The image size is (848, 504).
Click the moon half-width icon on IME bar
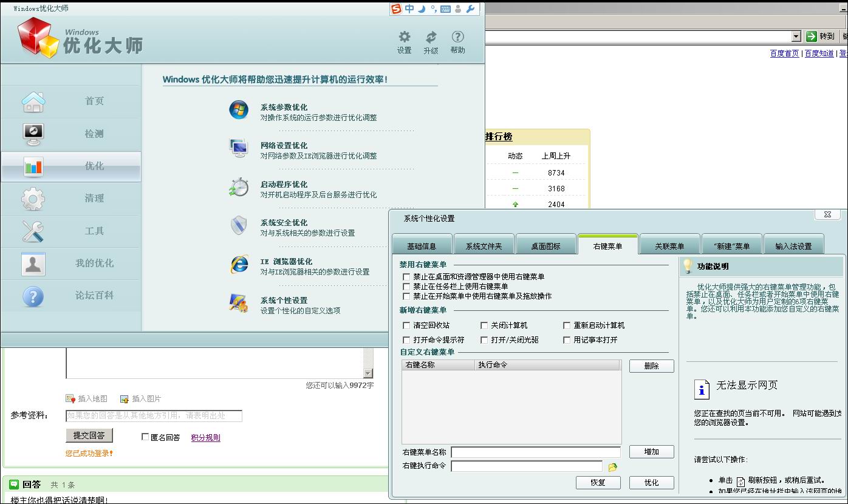[422, 9]
